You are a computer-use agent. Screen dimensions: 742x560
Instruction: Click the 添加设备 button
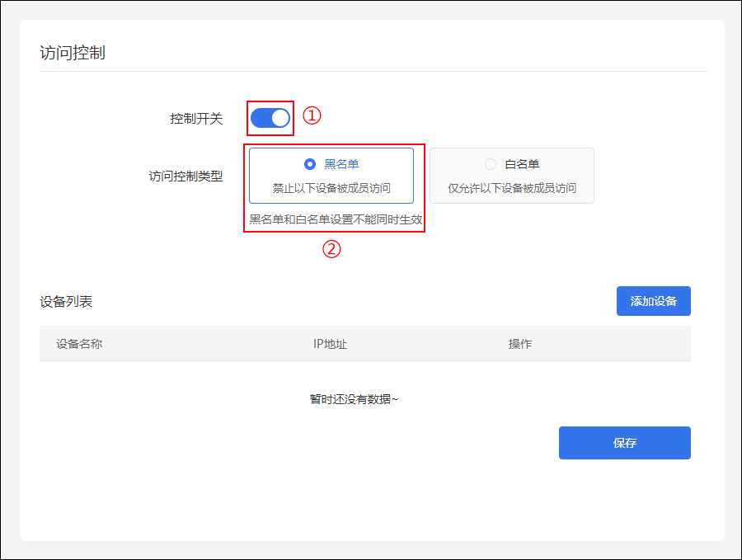pos(654,301)
